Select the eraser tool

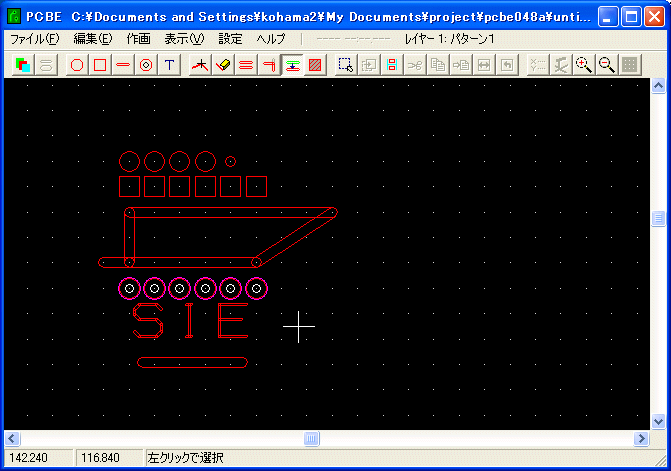tap(223, 65)
